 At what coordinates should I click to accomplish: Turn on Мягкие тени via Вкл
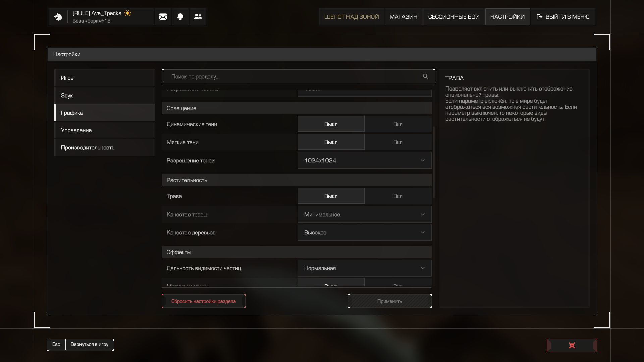click(x=398, y=142)
